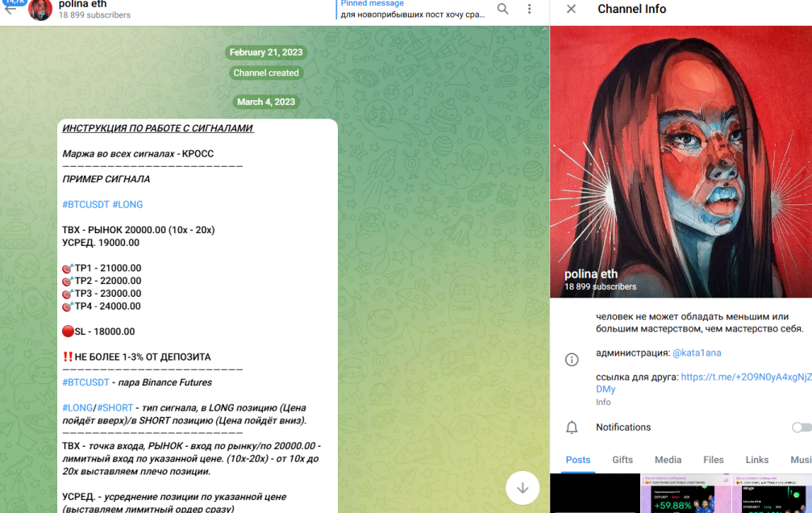Screen dimensions: 812x513
Task: Open the pinned message banner
Action: coord(413,10)
